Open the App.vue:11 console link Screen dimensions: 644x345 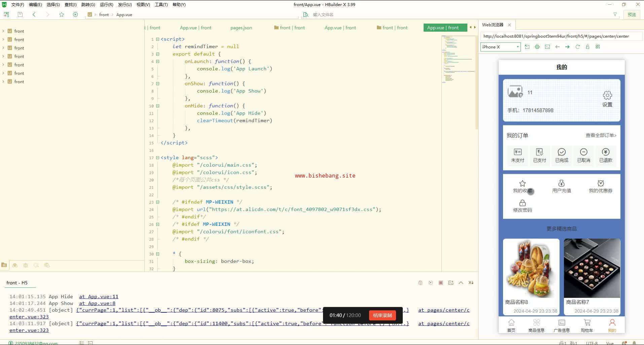99,296
